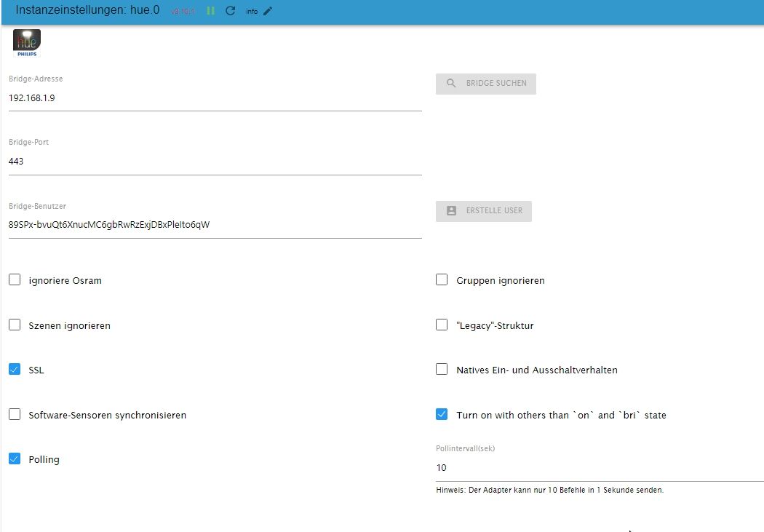Enable Software-Sensoren synchronisieren checkbox

coord(15,414)
